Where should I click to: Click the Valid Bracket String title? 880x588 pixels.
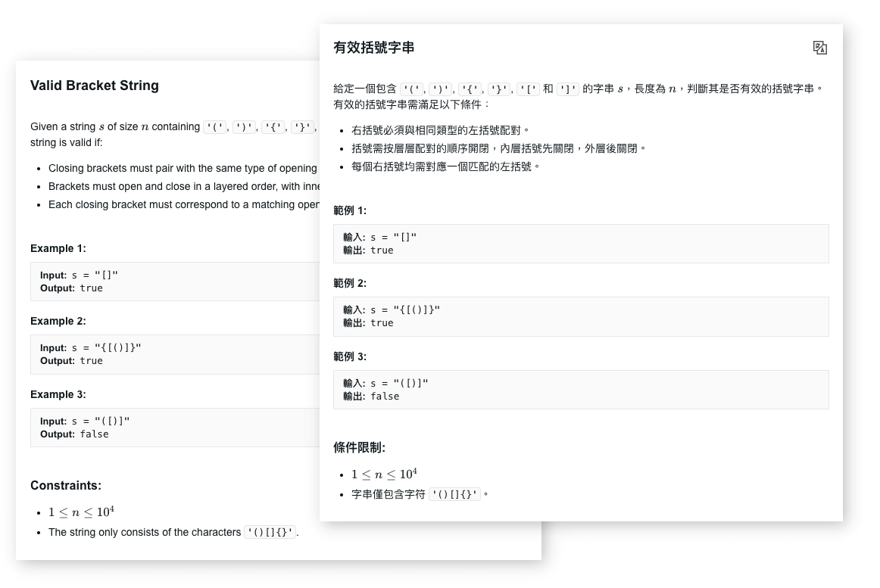click(x=94, y=86)
